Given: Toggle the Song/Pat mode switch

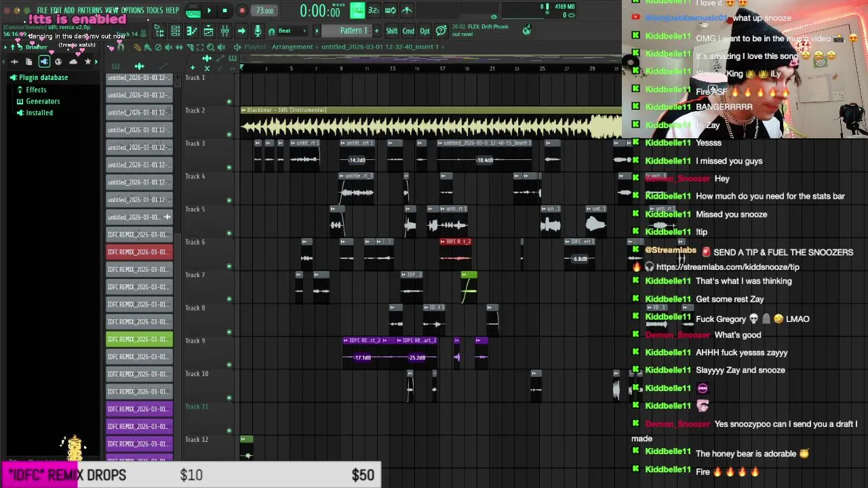Looking at the screenshot, I should (193, 10).
